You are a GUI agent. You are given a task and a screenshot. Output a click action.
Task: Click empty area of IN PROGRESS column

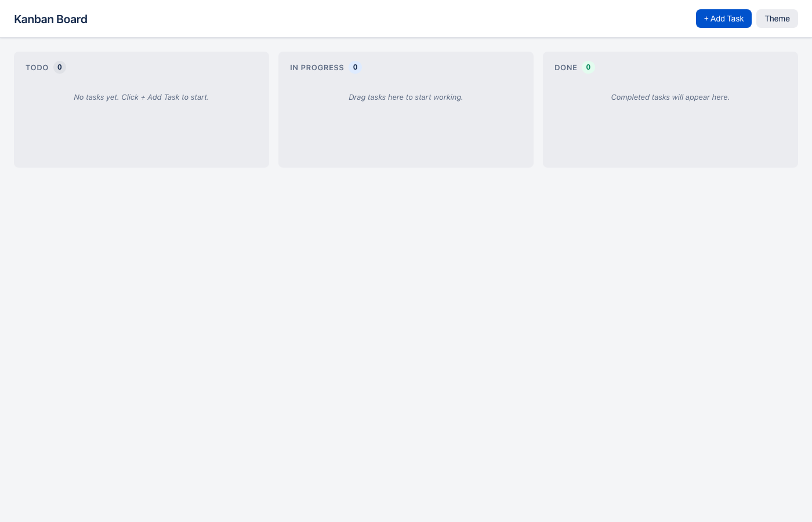coord(406,136)
